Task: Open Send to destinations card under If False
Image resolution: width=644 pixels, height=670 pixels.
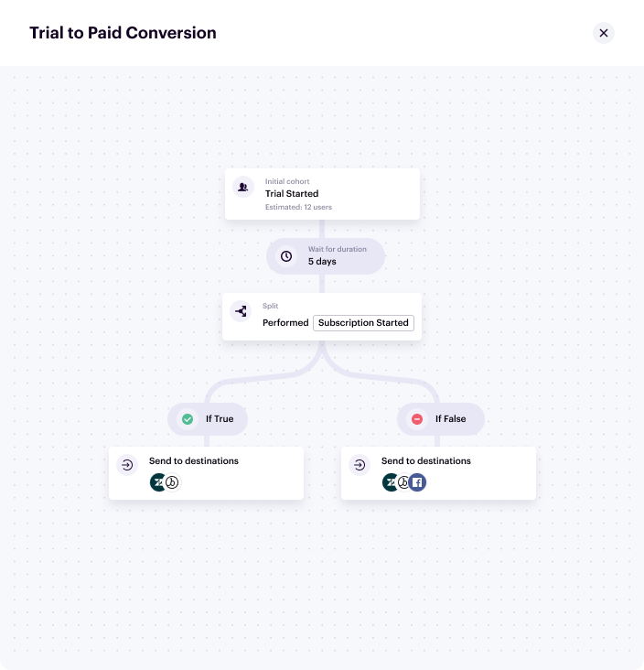Action: coord(438,472)
